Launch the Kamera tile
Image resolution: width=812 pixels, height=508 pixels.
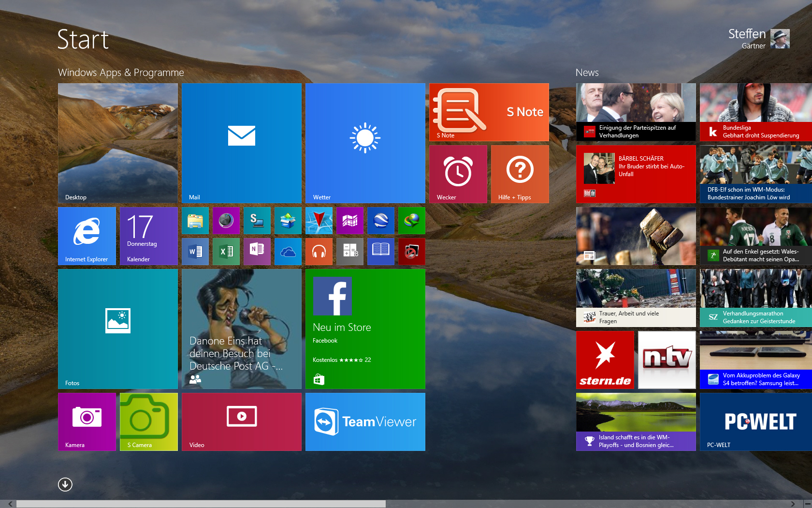coord(87,422)
